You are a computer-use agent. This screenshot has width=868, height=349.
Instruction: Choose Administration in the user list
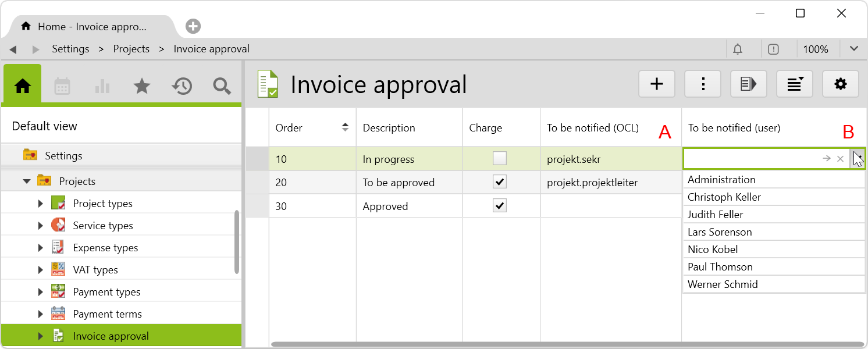[x=721, y=180]
